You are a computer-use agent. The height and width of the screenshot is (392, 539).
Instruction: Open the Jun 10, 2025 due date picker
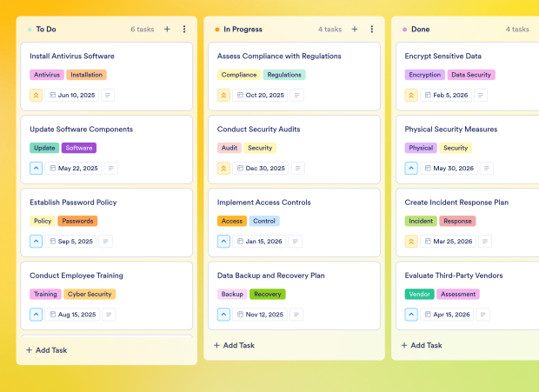73,96
